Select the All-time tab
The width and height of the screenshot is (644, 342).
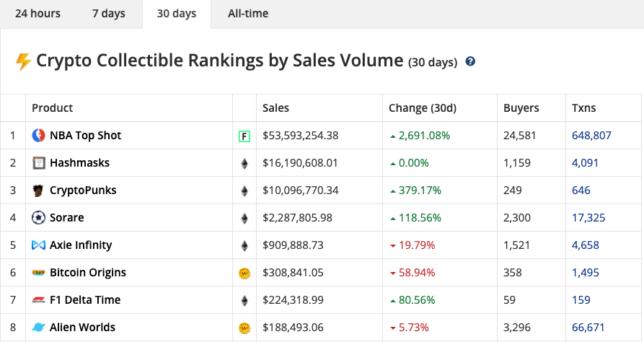click(x=248, y=14)
